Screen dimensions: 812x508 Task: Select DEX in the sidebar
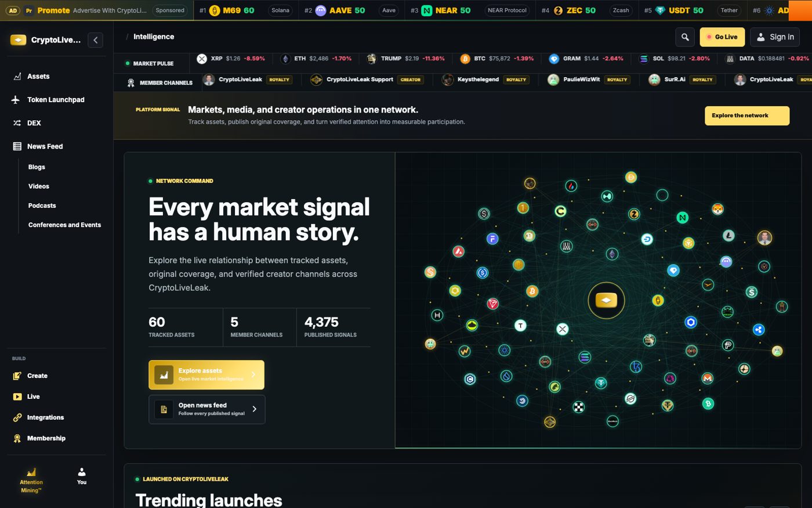tap(57, 123)
